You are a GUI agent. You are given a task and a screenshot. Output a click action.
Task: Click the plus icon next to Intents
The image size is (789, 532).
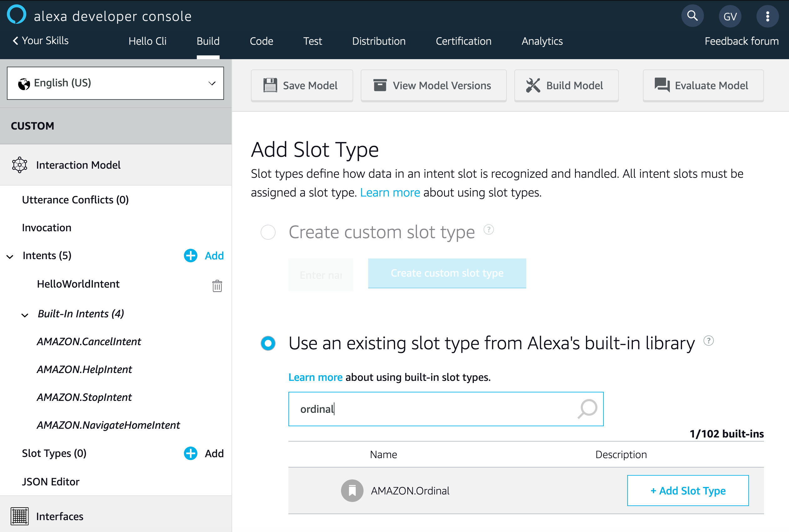tap(190, 255)
